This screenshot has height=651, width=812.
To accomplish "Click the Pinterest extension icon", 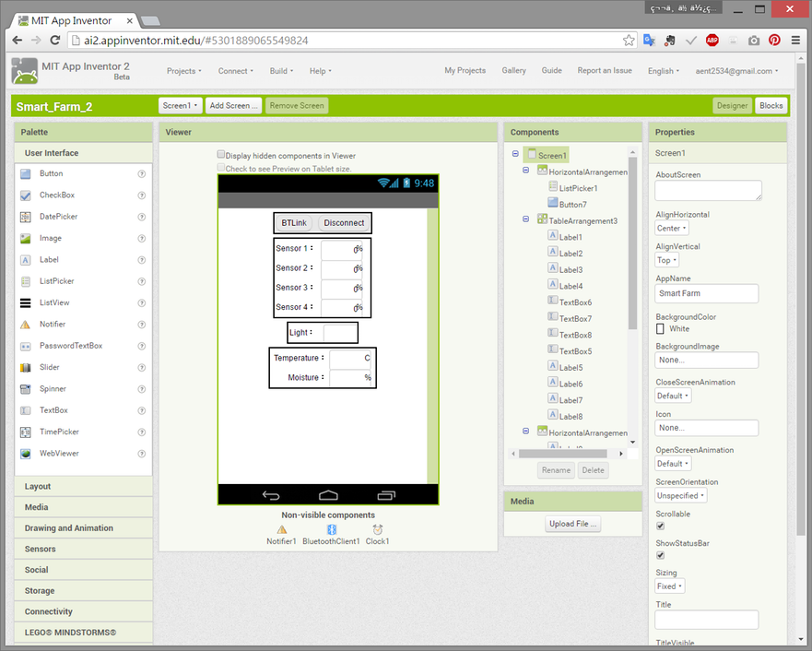I will (x=774, y=41).
